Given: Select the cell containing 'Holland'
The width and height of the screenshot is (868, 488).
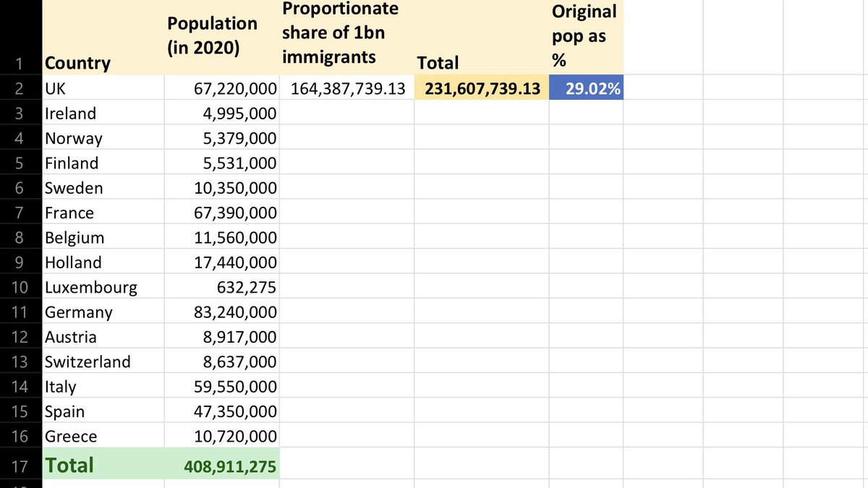Looking at the screenshot, I should pyautogui.click(x=103, y=262).
